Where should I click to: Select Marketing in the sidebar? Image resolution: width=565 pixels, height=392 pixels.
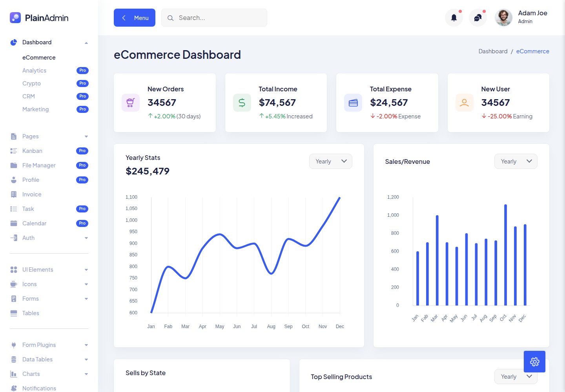[x=35, y=109]
